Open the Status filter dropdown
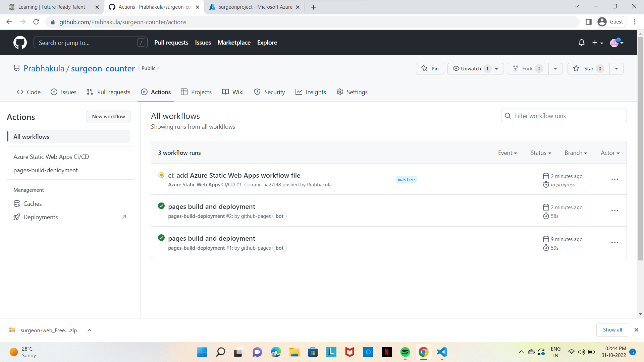 (x=540, y=153)
